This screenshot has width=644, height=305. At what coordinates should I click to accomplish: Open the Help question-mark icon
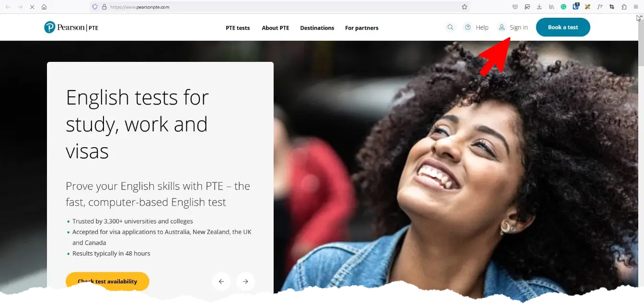tap(468, 27)
